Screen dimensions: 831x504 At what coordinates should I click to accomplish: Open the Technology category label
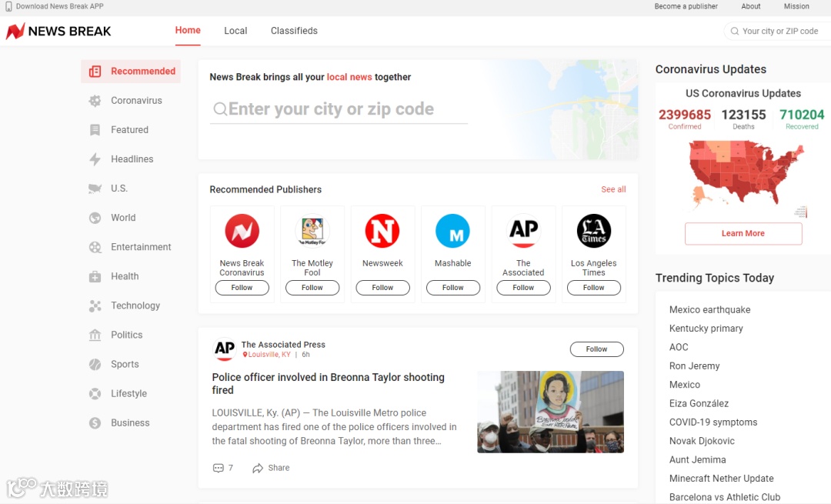pyautogui.click(x=135, y=305)
